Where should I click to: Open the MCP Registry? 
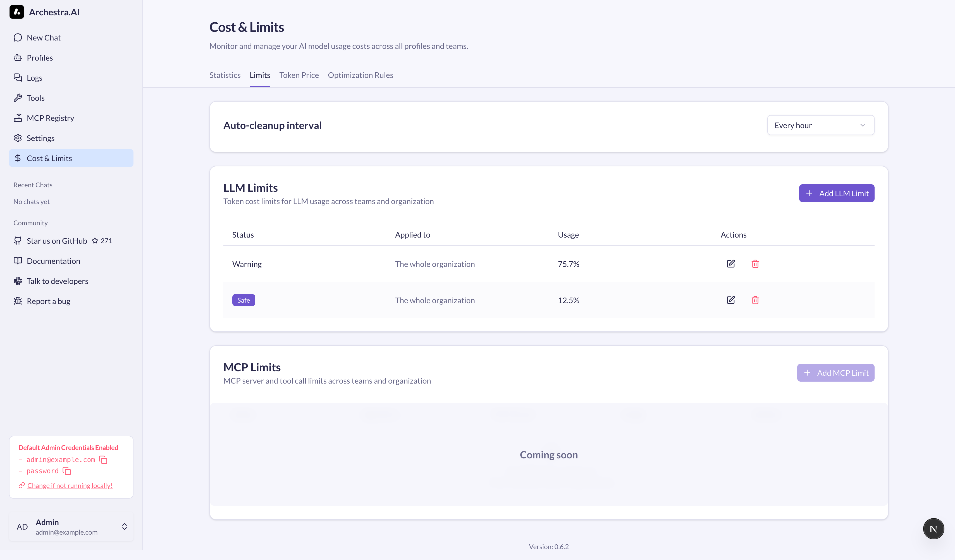50,118
